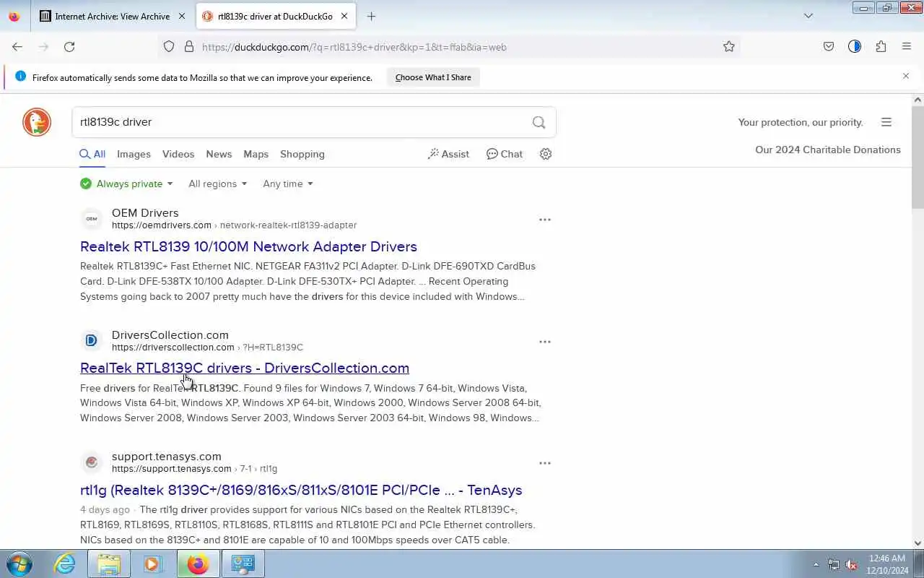This screenshot has width=924, height=578.
Task: Open the Save to Pocket icon
Action: click(829, 47)
